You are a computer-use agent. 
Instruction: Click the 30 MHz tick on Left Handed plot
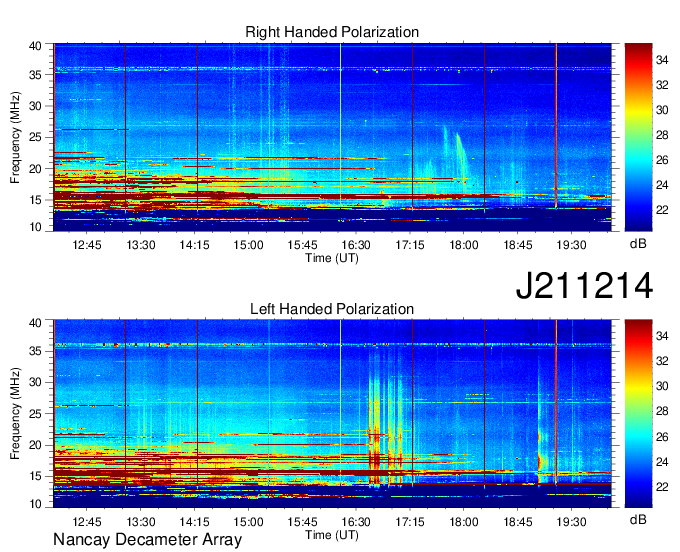pos(35,382)
